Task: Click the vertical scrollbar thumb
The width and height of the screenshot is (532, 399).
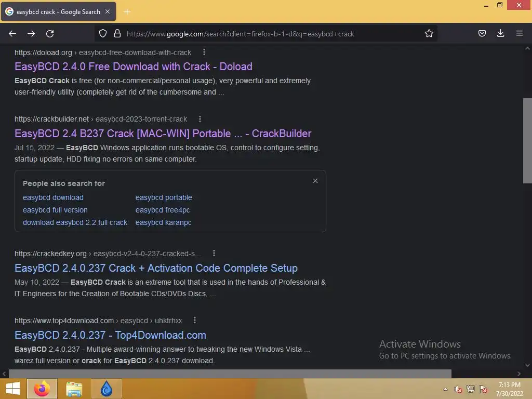Action: [527, 141]
